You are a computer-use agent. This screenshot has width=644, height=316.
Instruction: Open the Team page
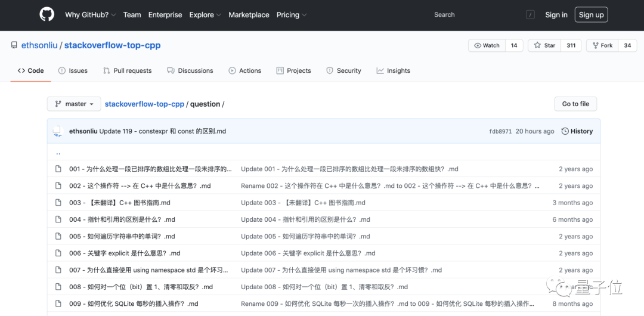(132, 15)
